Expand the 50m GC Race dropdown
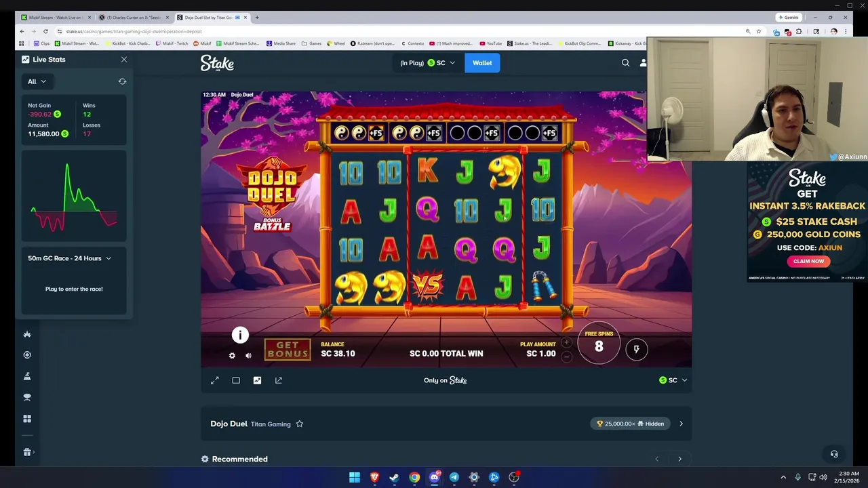The width and height of the screenshot is (868, 488). (x=70, y=258)
